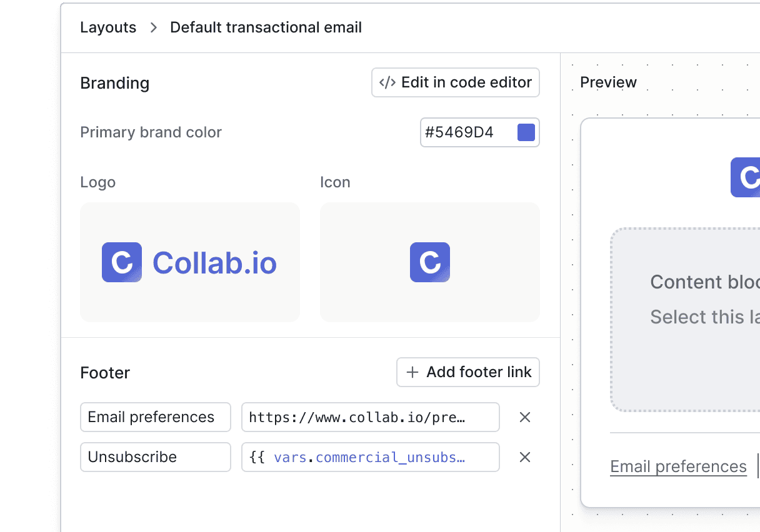The width and height of the screenshot is (760, 532).
Task: Click the code brackets icon beside Edit in code editor
Action: 387,83
